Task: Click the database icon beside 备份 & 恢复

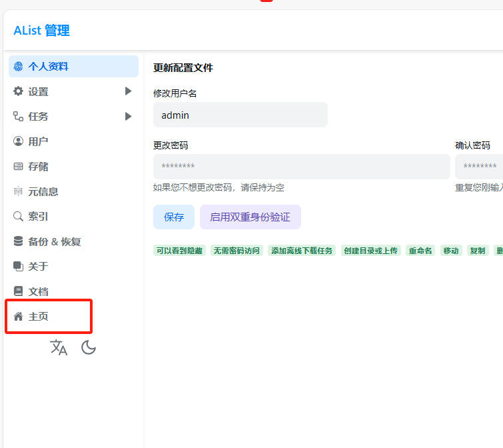Action: coord(18,241)
